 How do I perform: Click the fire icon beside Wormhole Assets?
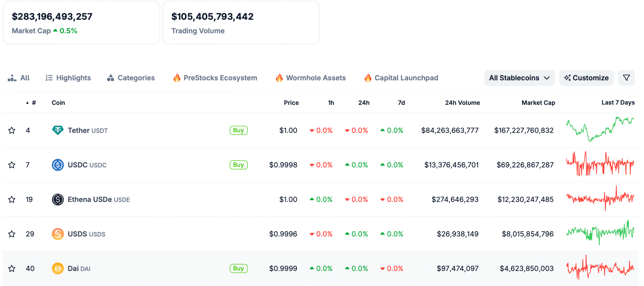point(279,78)
